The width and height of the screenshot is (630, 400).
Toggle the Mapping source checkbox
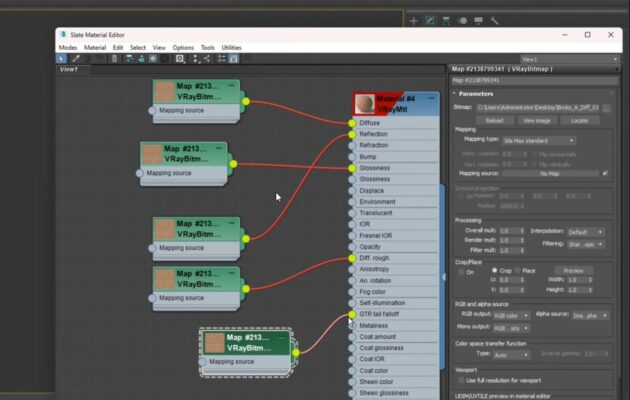pyautogui.click(x=605, y=173)
